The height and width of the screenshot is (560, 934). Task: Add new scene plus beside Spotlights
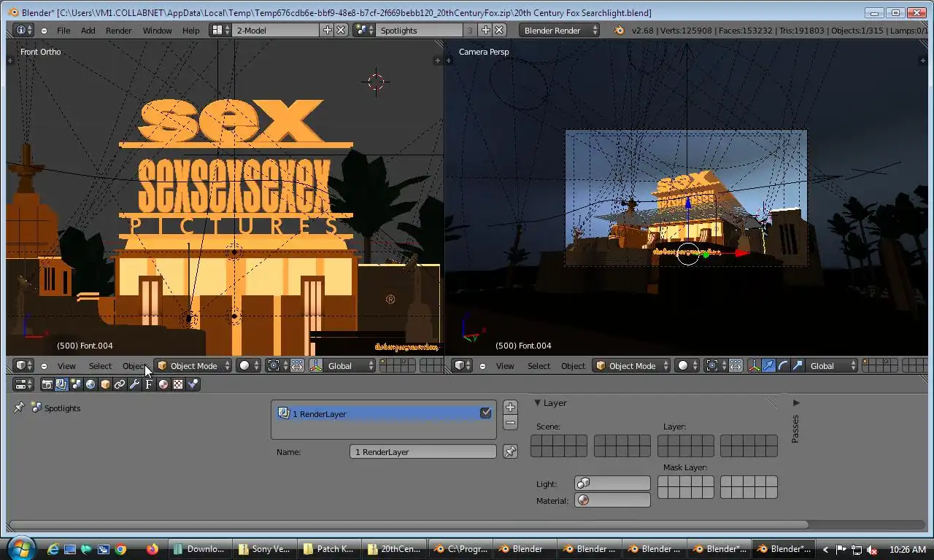coord(486,30)
